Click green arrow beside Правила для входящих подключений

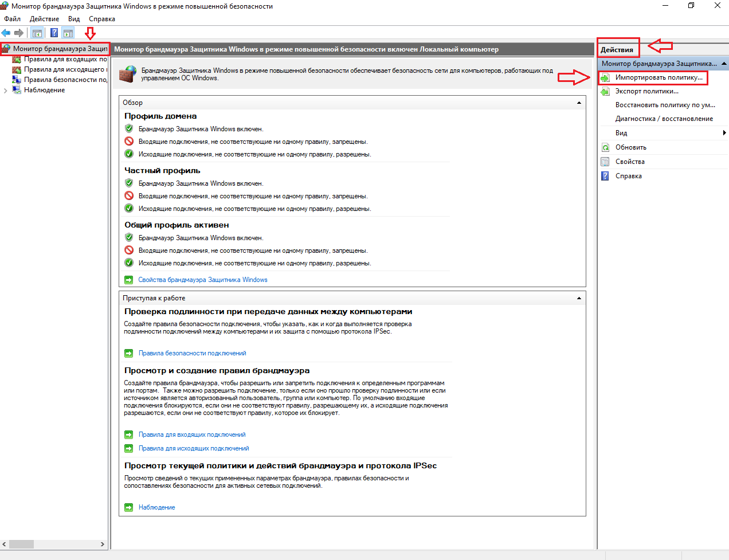(129, 434)
